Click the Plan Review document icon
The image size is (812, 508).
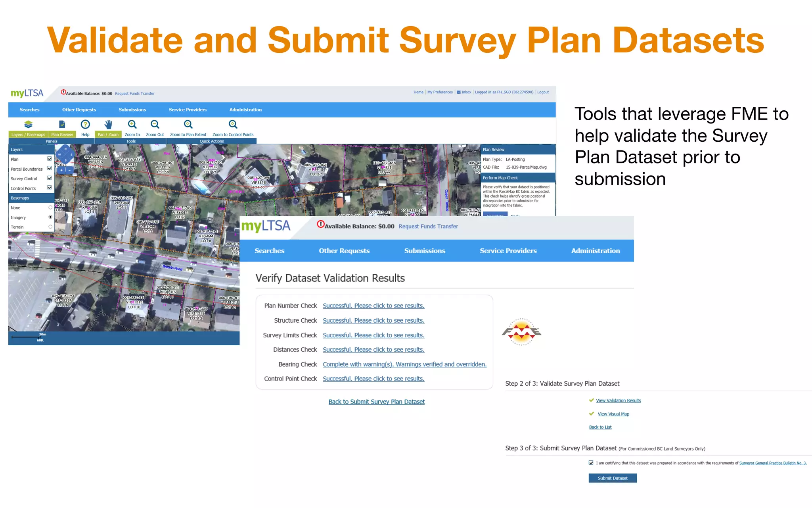click(x=62, y=125)
